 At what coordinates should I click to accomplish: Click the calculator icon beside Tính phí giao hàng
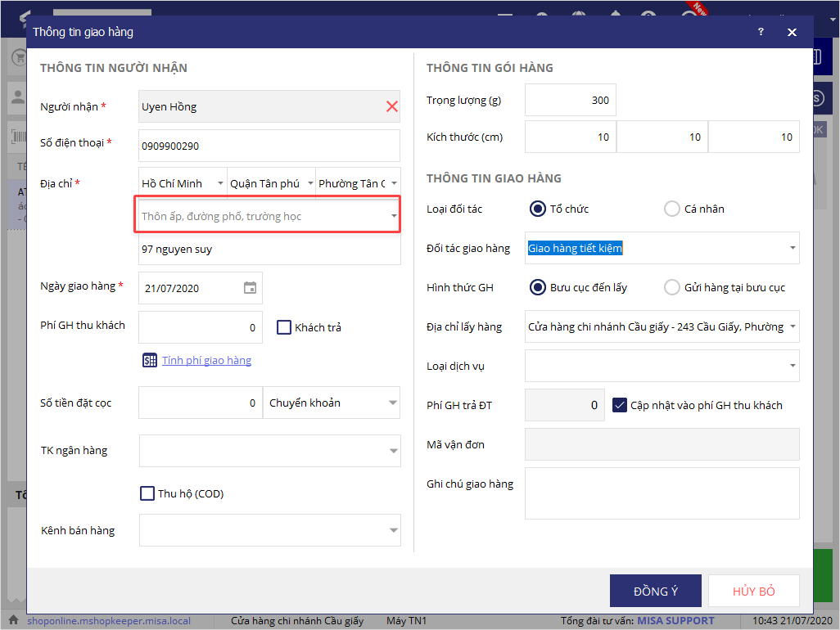click(149, 360)
